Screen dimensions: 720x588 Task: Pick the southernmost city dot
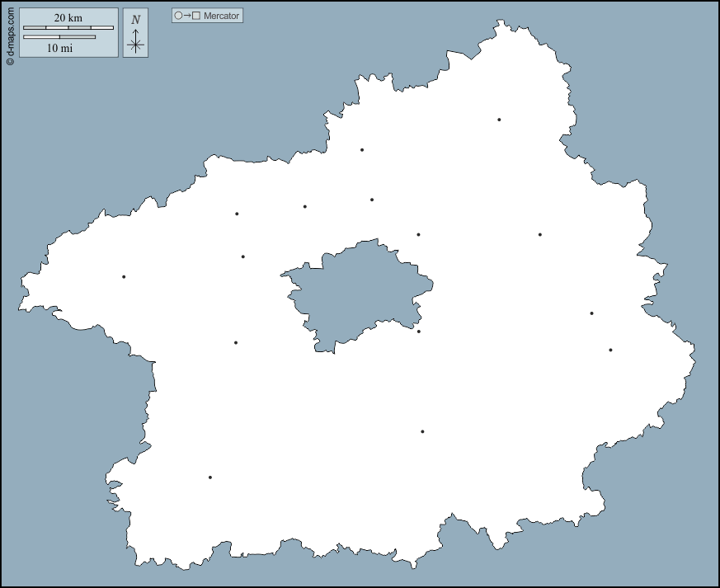tap(210, 477)
